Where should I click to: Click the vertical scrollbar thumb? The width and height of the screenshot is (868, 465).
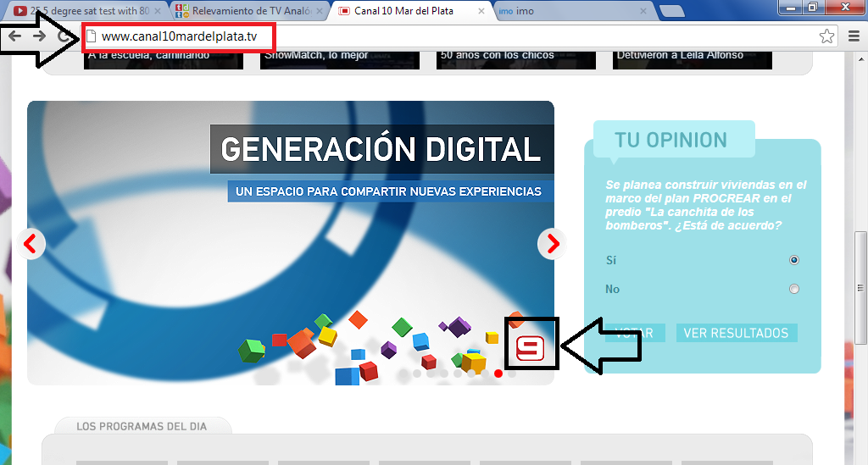click(x=860, y=287)
